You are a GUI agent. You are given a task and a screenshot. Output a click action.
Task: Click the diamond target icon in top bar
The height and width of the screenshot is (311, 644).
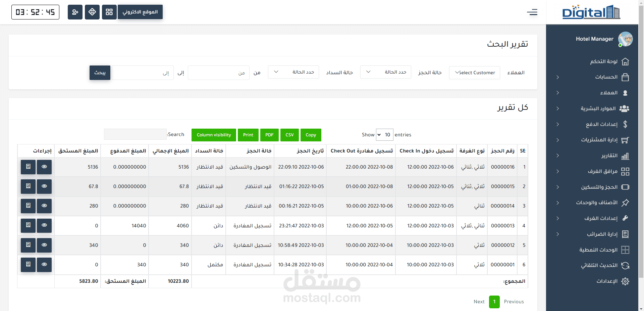point(92,12)
